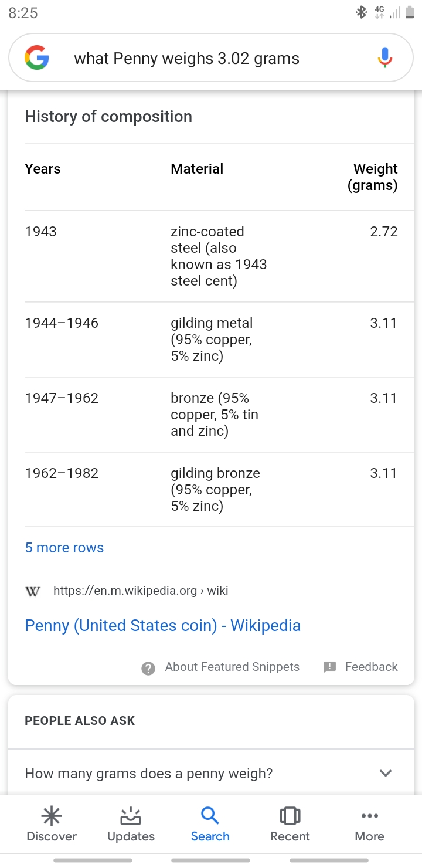Tap the en.m.wikipedia.org source URL
Screen dimensions: 422x868
pos(141,591)
